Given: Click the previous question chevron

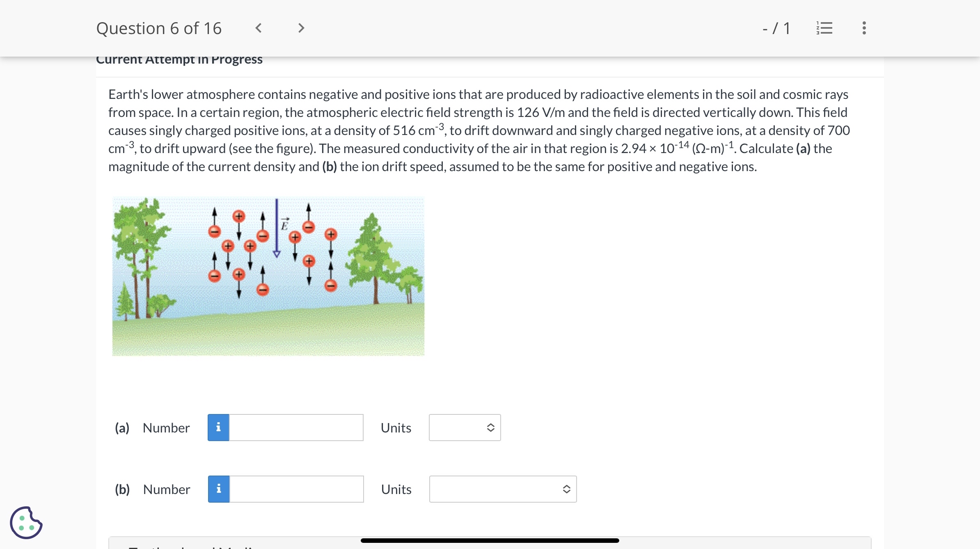Looking at the screenshot, I should pos(258,28).
